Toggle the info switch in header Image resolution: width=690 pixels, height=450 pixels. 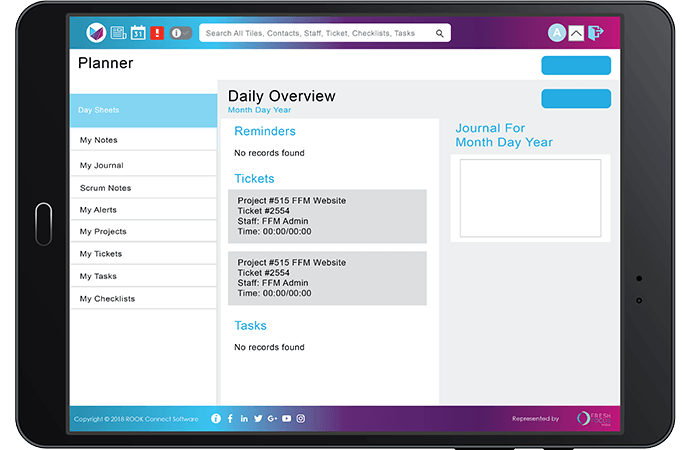181,33
